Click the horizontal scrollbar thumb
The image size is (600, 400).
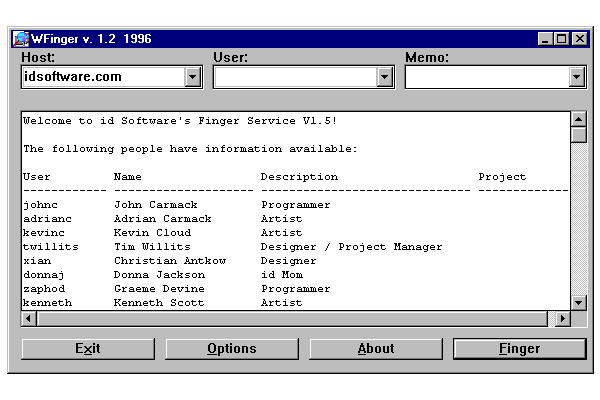pyautogui.click(x=292, y=318)
